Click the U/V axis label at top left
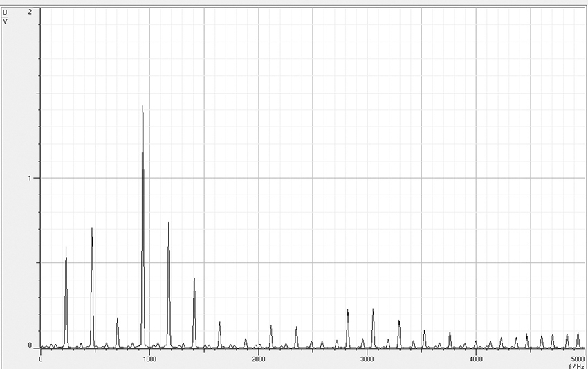This screenshot has width=588, height=369. point(6,15)
